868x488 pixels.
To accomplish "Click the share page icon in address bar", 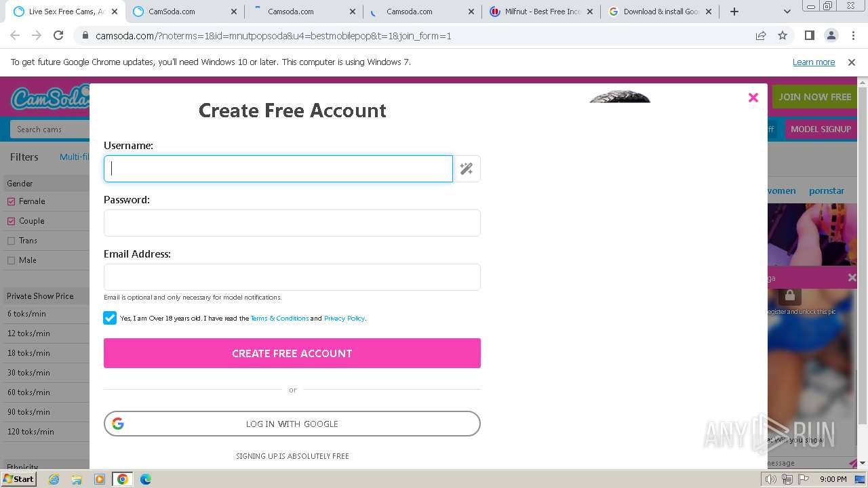I will tap(761, 35).
